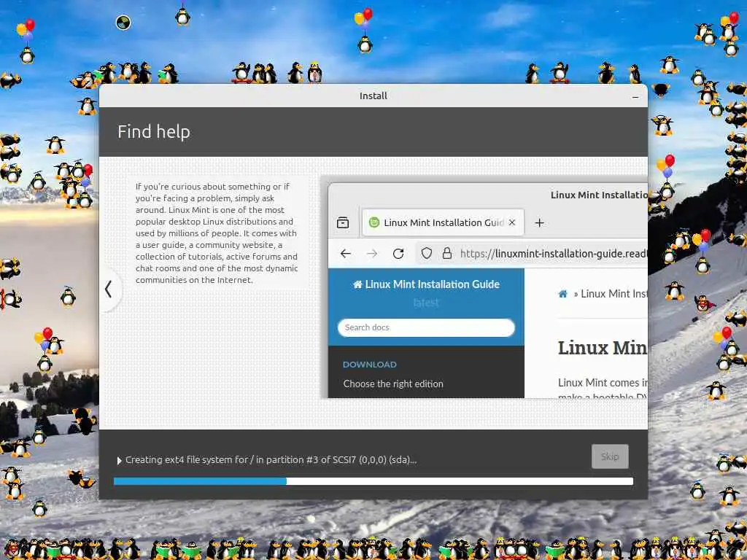
Task: Minimize the Install window
Action: [x=635, y=97]
